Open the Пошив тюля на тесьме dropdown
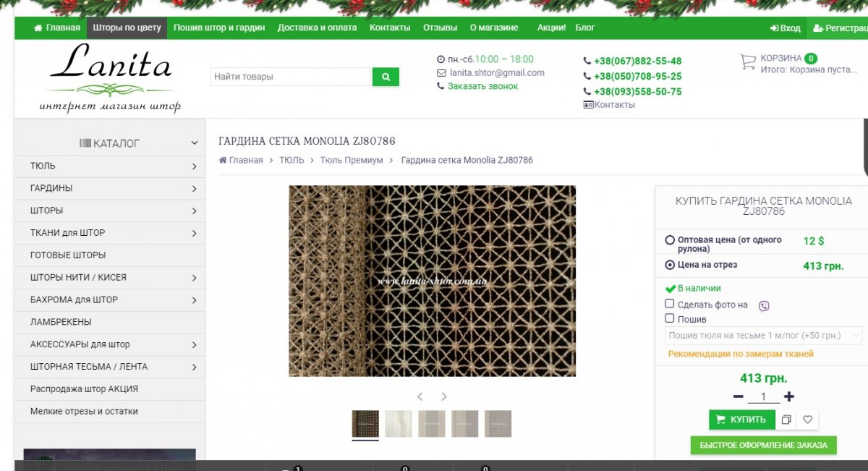The image size is (868, 471). [x=763, y=336]
